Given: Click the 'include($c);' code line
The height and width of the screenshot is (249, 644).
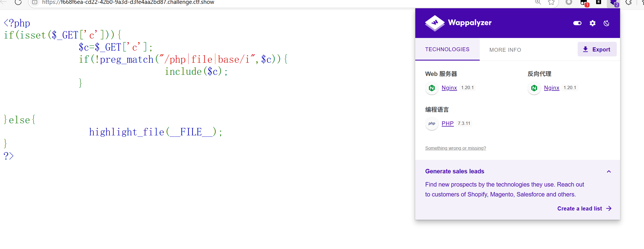Looking at the screenshot, I should (x=196, y=72).
